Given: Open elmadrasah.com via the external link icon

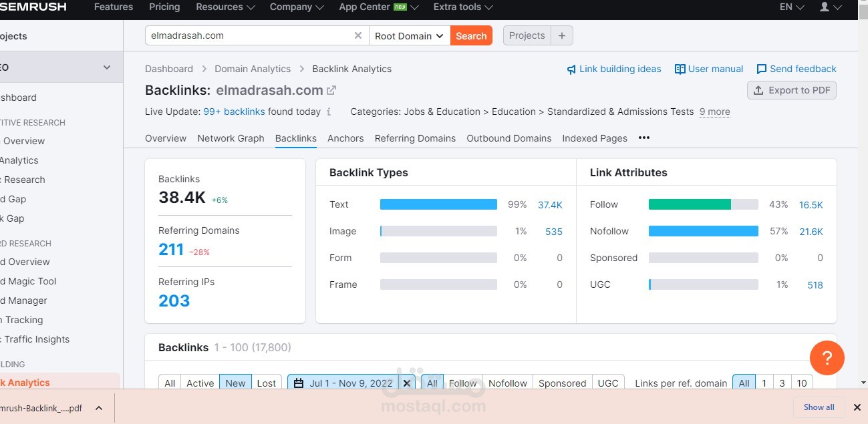Looking at the screenshot, I should pos(332,89).
